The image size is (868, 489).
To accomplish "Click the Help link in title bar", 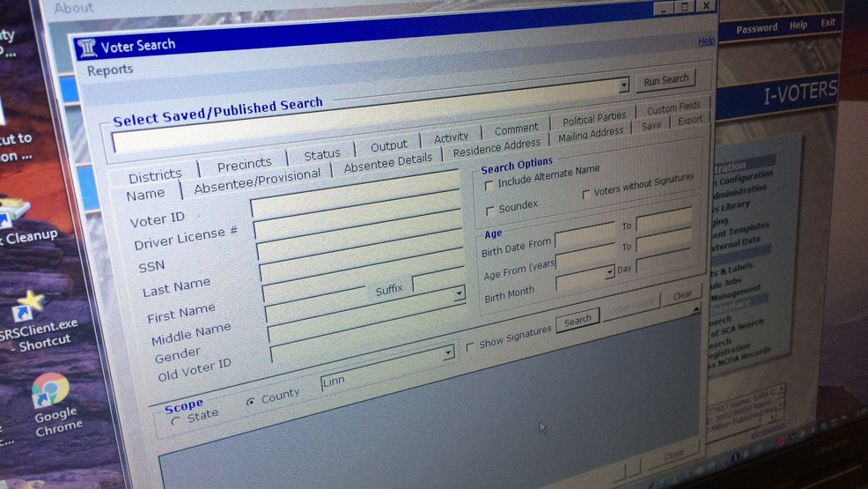I will point(706,41).
